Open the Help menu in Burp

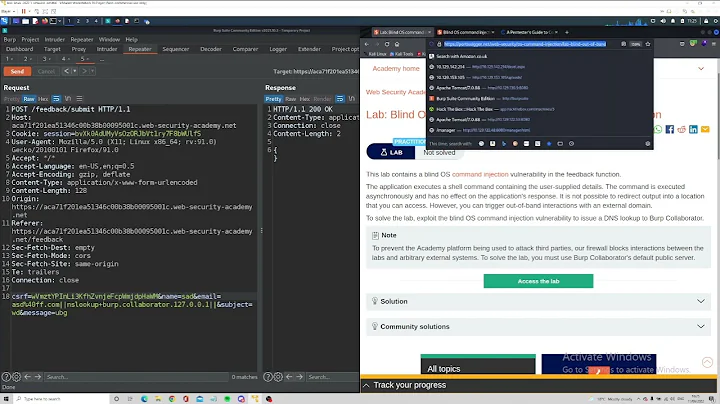click(x=131, y=39)
